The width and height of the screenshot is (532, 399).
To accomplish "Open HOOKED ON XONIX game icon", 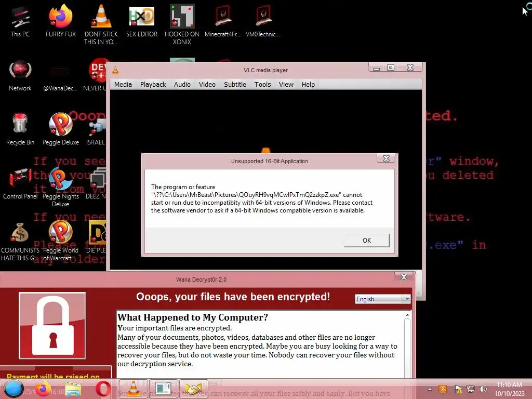I will pos(182,24).
